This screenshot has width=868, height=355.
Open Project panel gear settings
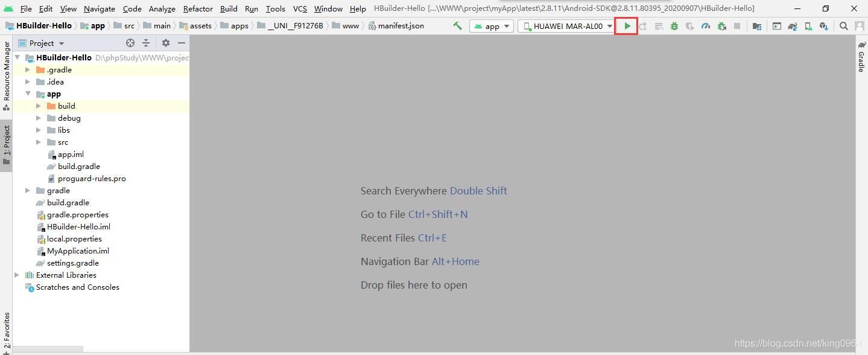click(166, 43)
